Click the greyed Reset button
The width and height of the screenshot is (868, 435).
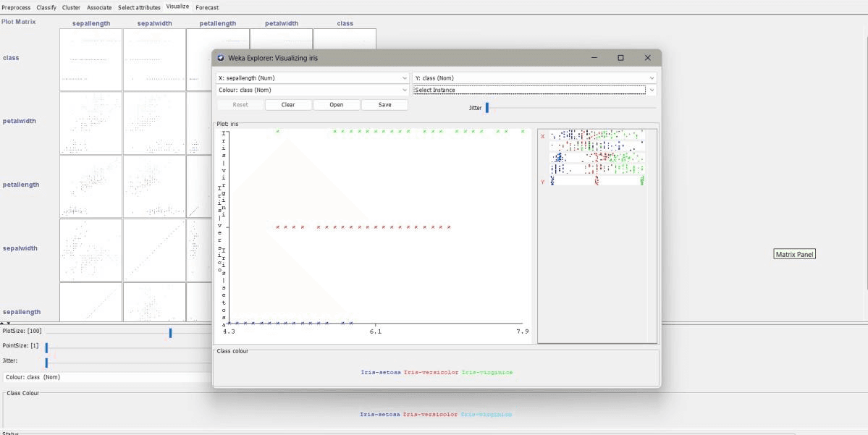(x=240, y=105)
